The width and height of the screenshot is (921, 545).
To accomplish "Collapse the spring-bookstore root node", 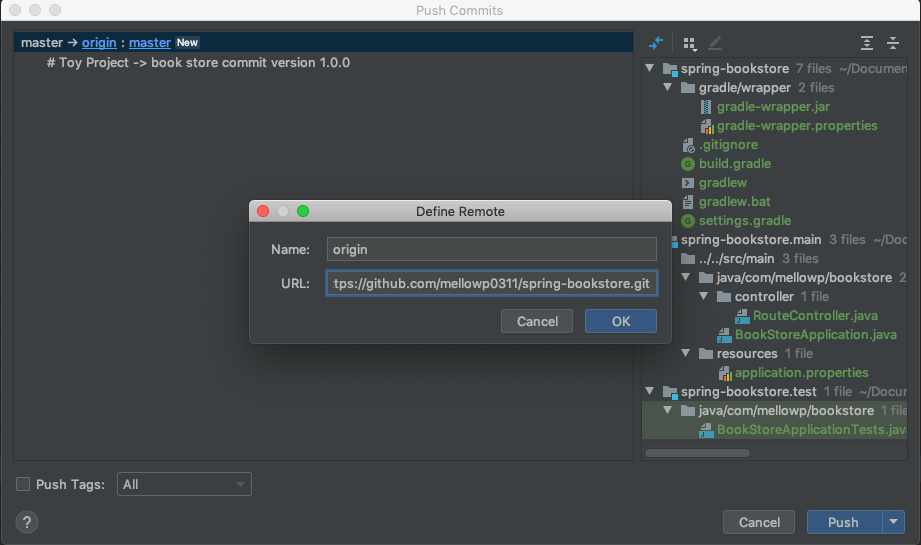I will [650, 68].
